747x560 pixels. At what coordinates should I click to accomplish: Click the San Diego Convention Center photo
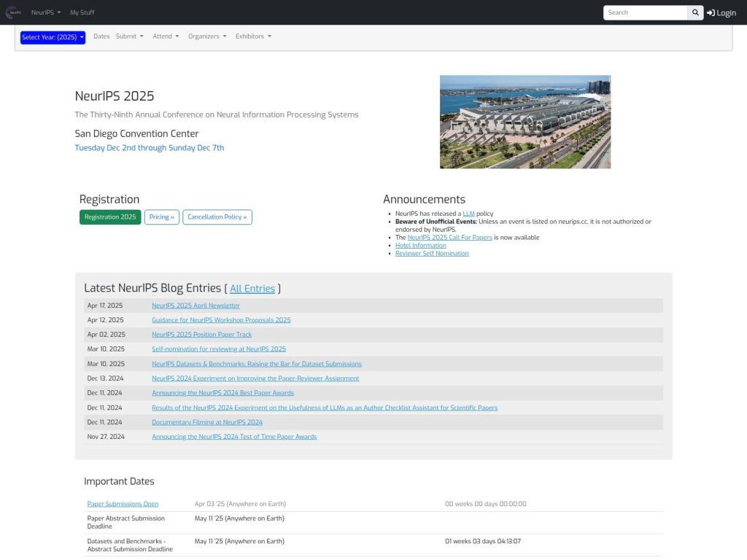(x=525, y=121)
